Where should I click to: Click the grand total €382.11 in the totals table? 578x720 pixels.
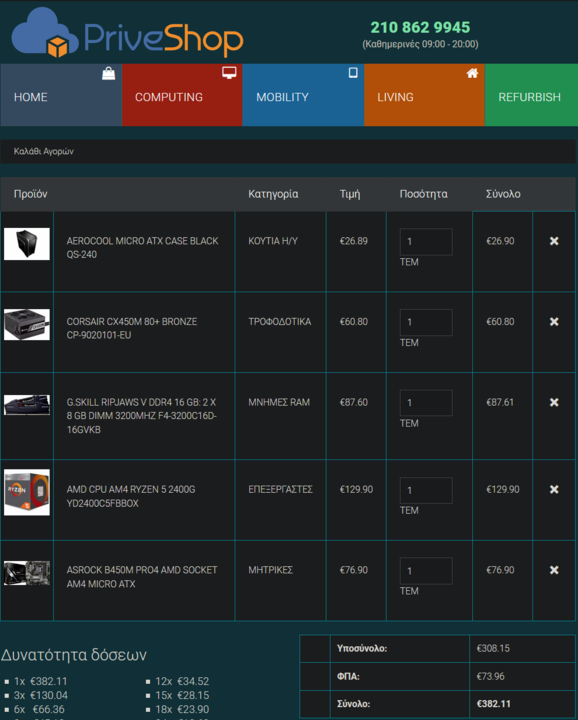(x=494, y=704)
